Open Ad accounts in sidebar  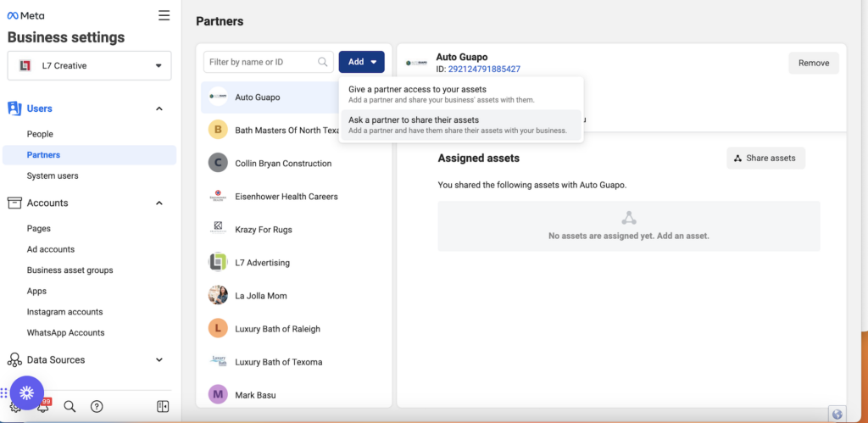(51, 249)
